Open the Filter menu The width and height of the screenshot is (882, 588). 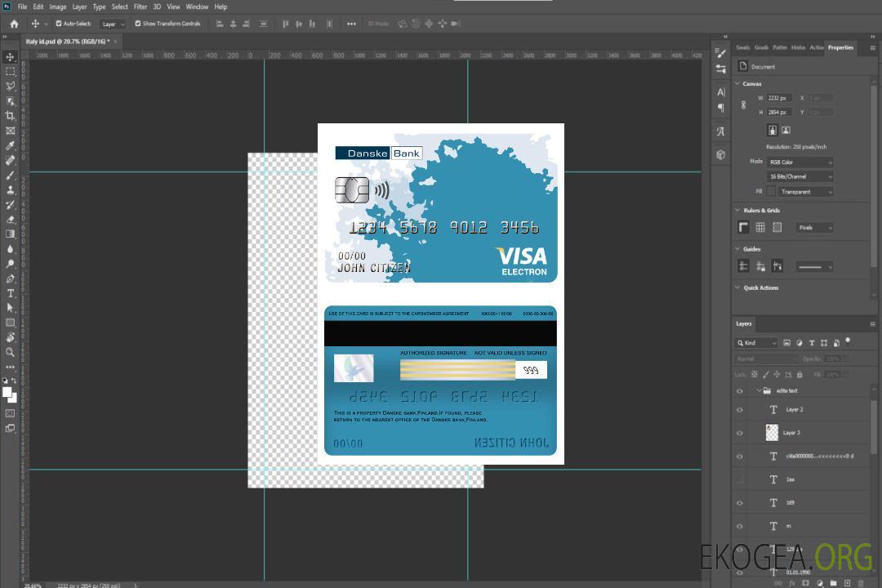(140, 7)
